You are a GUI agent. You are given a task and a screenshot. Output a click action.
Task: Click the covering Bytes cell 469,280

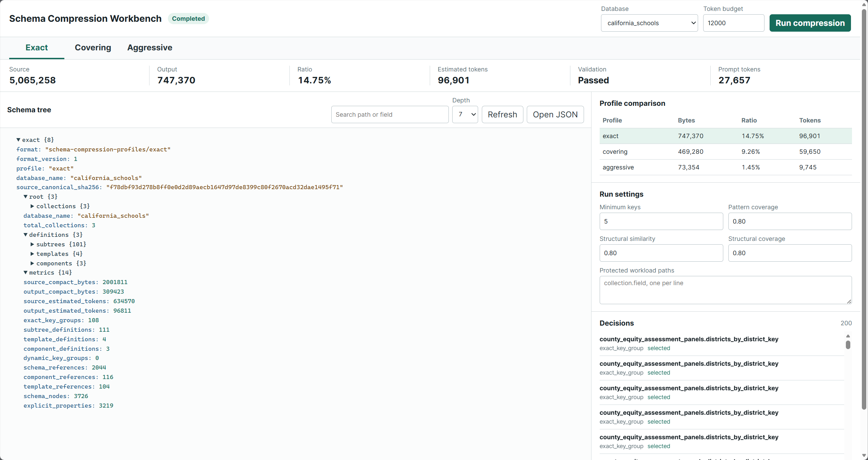point(690,152)
